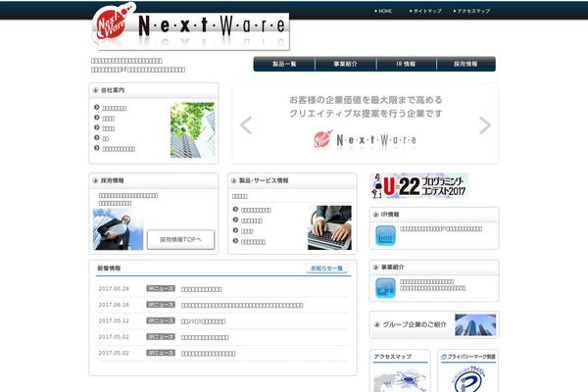The width and height of the screenshot is (588, 392).
Task: Select the 製品一覧 navigation tab
Action: (x=284, y=64)
